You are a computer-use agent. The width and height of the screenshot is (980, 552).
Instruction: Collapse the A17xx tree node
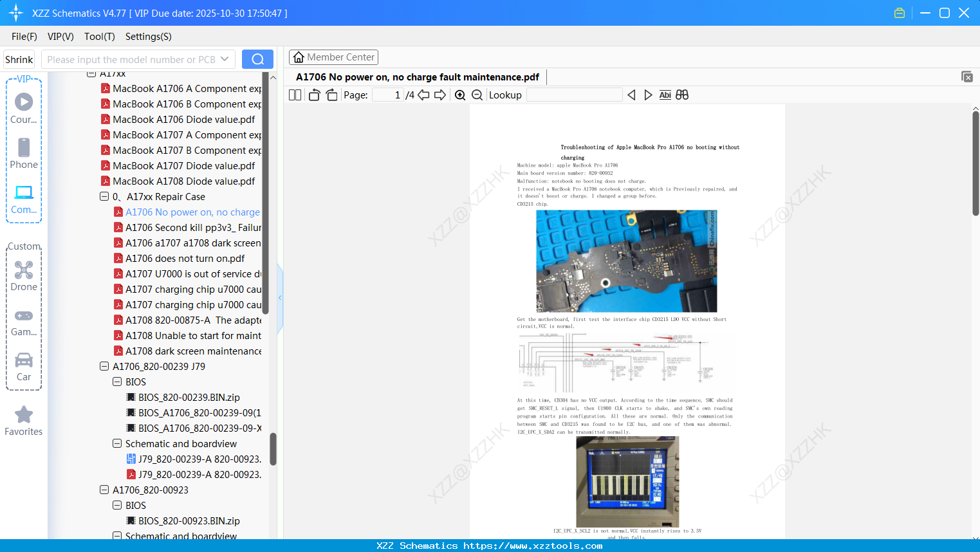tap(91, 74)
